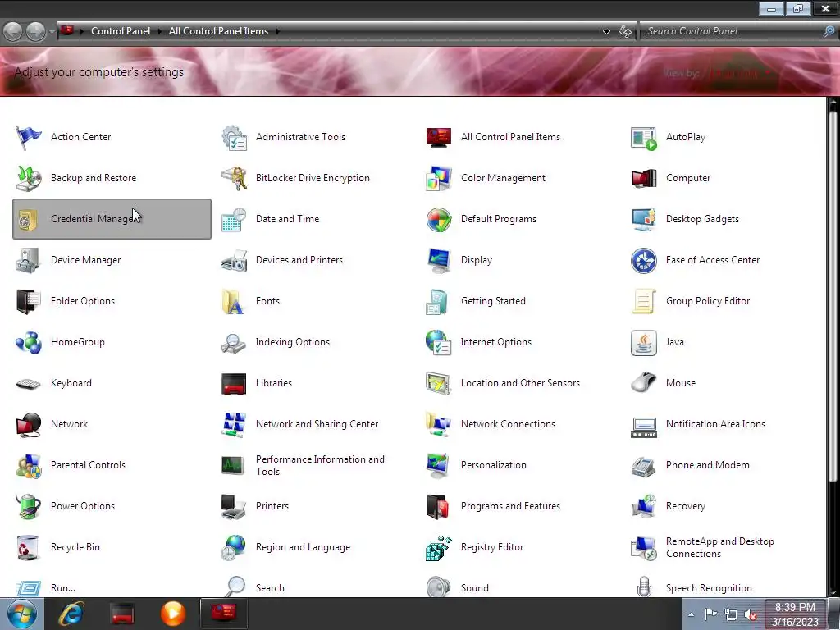Screen dimensions: 840x630
Task: Open the Programs and Features icon
Action: click(439, 506)
